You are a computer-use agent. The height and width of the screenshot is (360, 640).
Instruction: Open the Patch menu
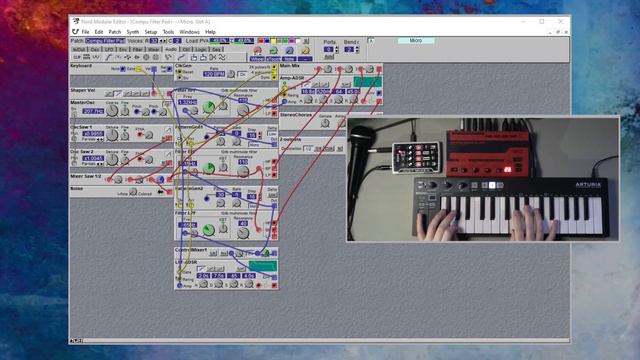pyautogui.click(x=115, y=32)
